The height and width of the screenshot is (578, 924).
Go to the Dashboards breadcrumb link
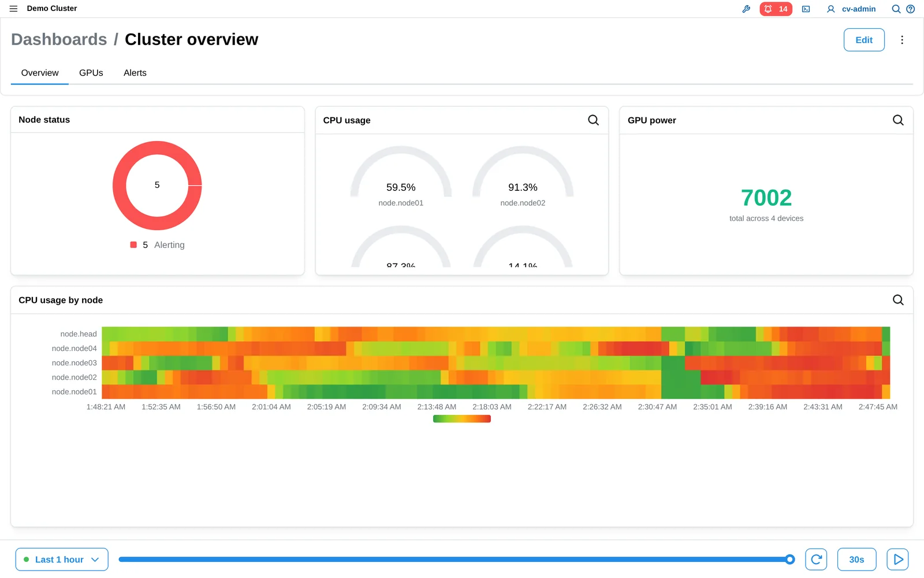[x=59, y=39]
